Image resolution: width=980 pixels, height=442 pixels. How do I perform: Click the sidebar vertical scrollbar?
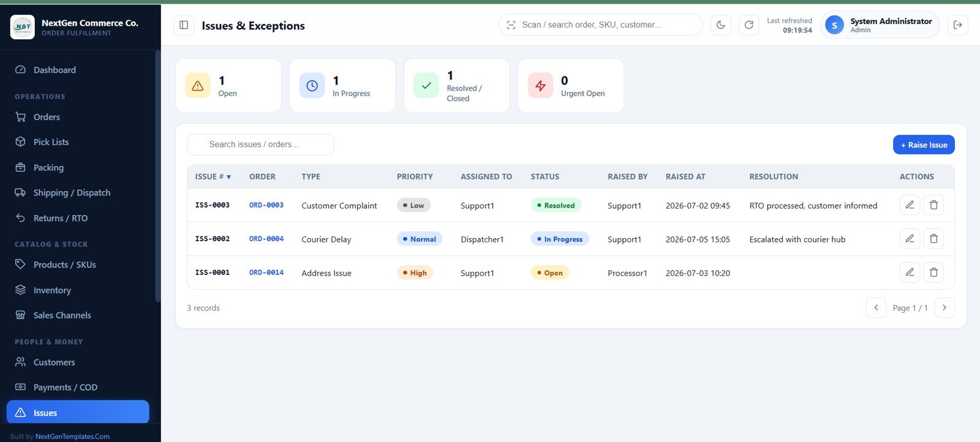point(158,176)
